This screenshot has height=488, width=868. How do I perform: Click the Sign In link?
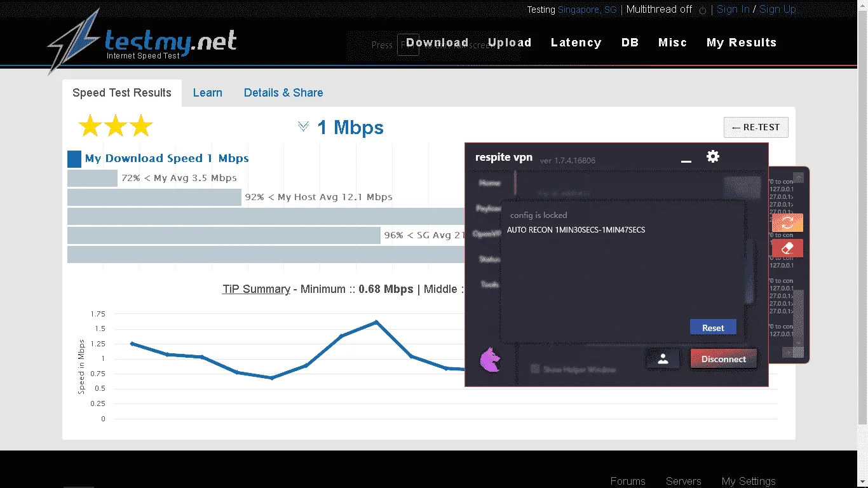click(x=733, y=10)
